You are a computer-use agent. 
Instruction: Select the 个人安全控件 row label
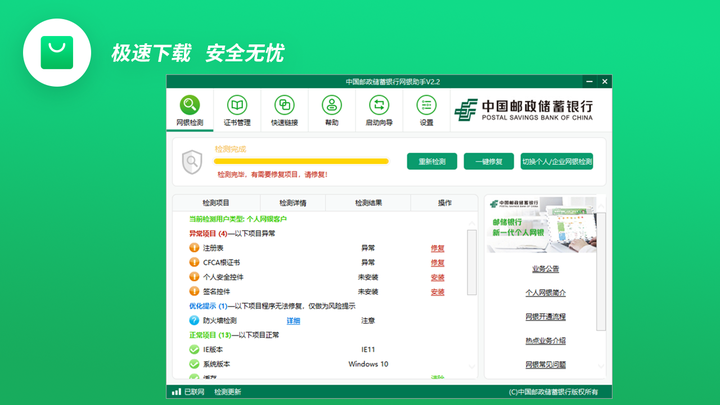(x=223, y=277)
